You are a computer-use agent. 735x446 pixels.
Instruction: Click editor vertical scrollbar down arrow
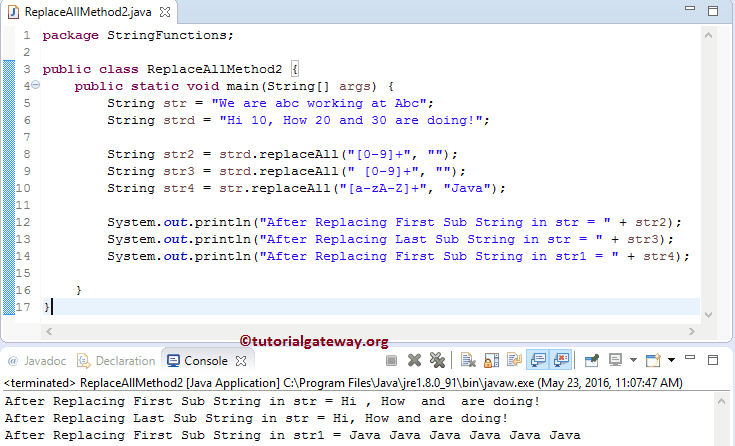[708, 315]
